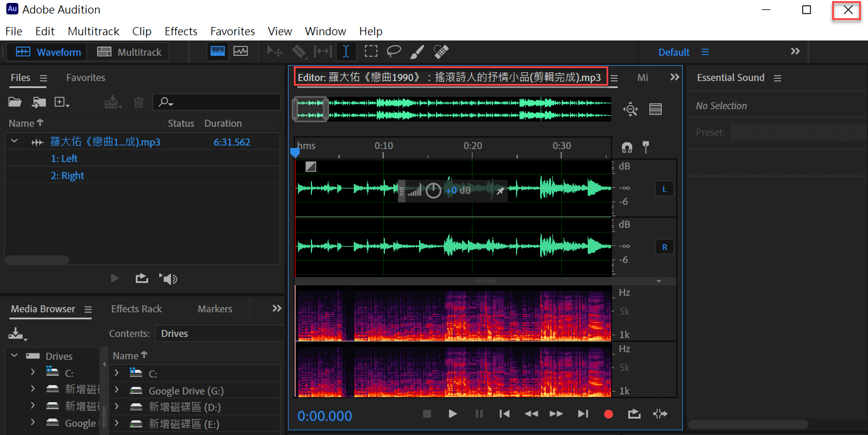Toggle the Left channel L button
The height and width of the screenshot is (435, 868).
665,189
